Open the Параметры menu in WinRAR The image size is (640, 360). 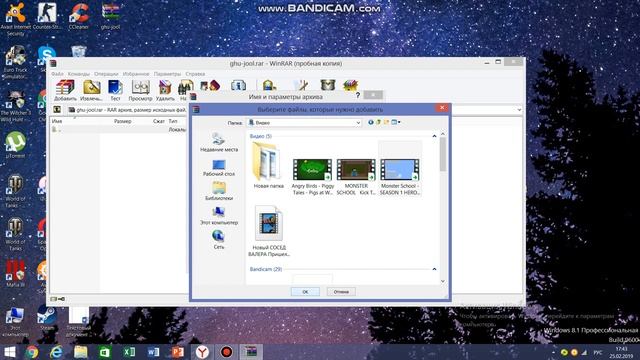(167, 74)
